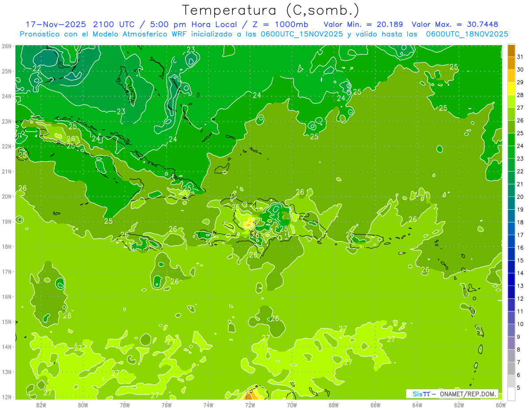This screenshot has height=411, width=532.
Task: Click the longitude axis label '68W'
Action: tap(333, 405)
